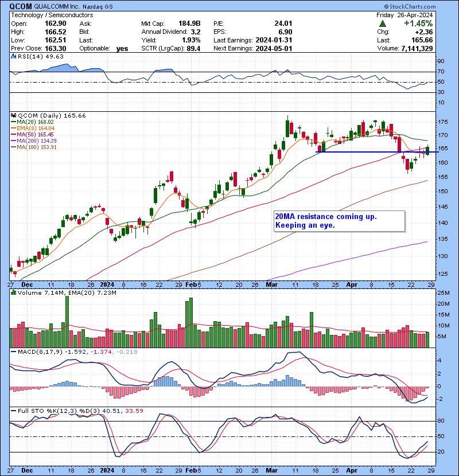
Task: Click the Volume 7.14M, EMA(20) 7.23M label
Action: [x=67, y=293]
